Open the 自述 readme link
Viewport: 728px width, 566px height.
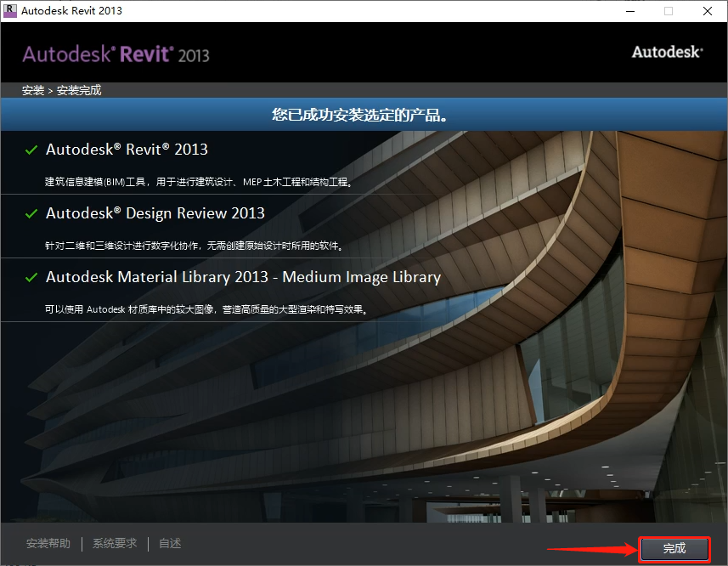coord(170,544)
